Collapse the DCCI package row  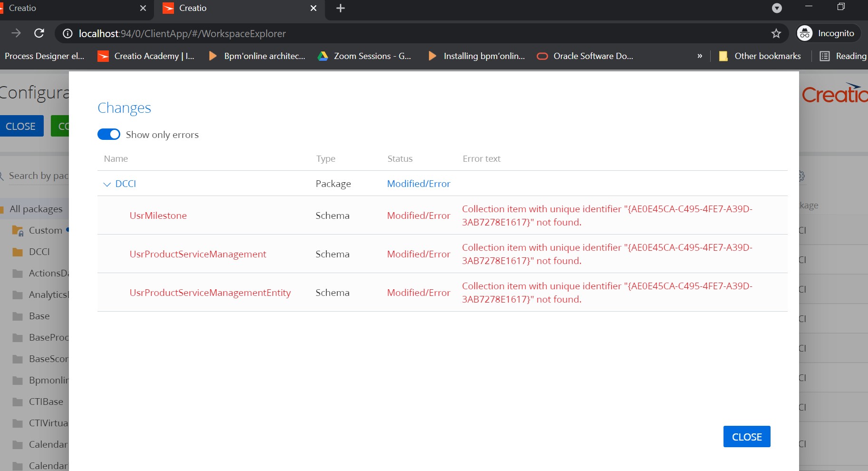point(107,184)
